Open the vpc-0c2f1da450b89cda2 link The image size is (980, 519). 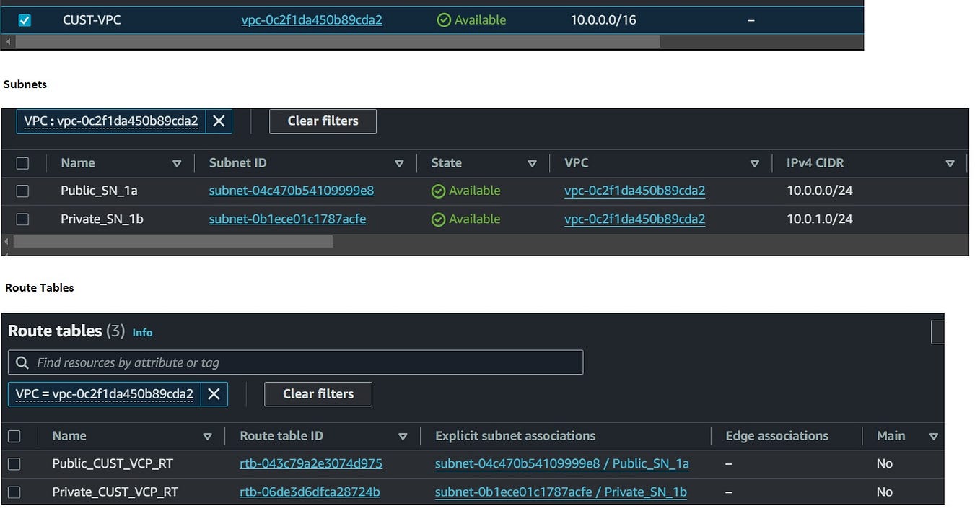(312, 19)
